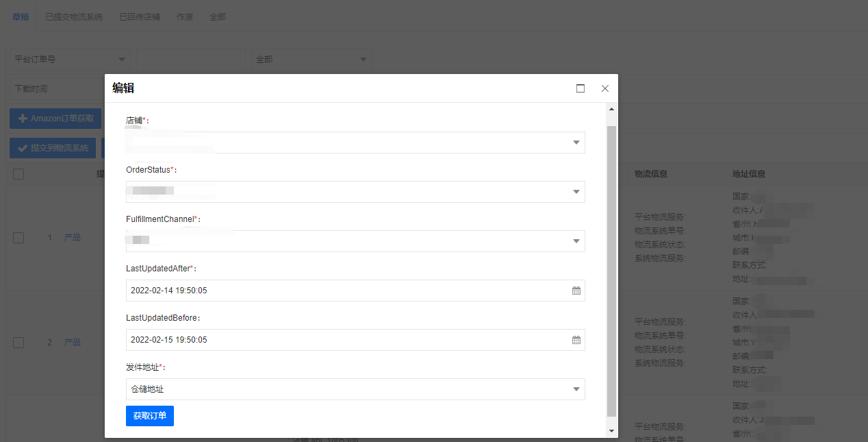868x442 pixels.
Task: Switch to the 已提交物流系统 tab
Action: pyautogui.click(x=74, y=16)
